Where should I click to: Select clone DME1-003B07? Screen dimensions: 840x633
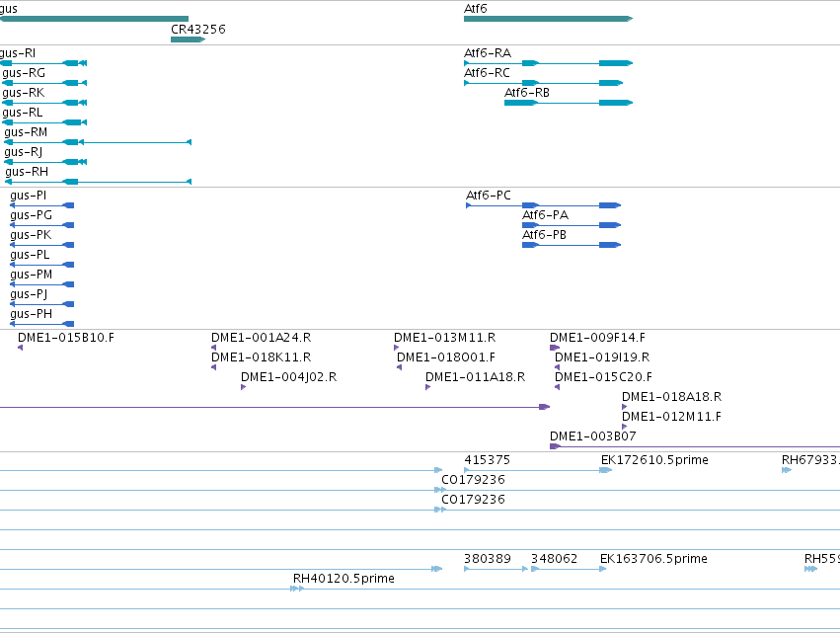point(695,447)
